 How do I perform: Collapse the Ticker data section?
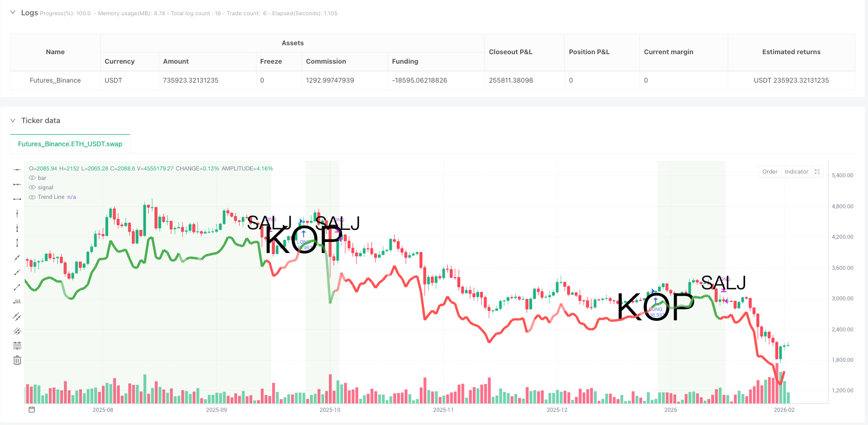(13, 120)
